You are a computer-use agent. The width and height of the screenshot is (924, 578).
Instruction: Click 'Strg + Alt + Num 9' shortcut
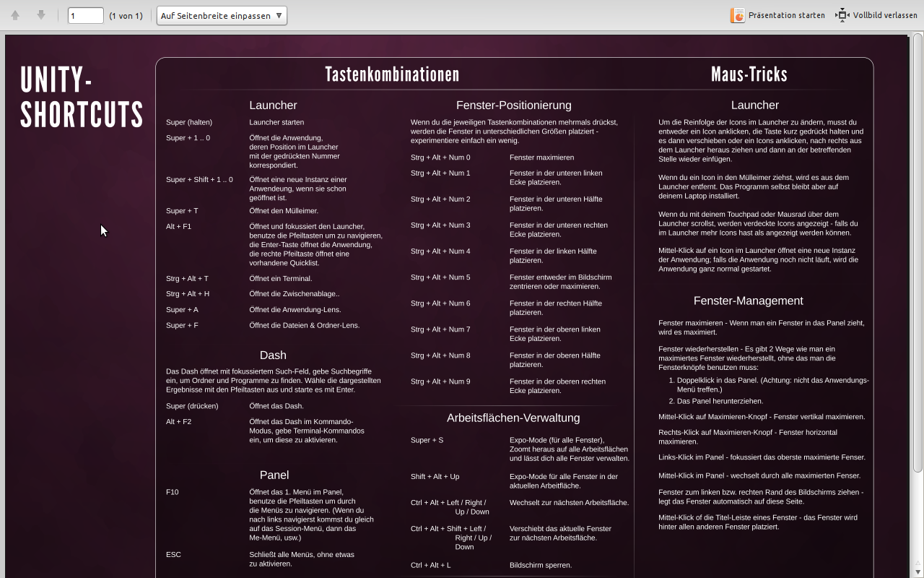pos(440,381)
